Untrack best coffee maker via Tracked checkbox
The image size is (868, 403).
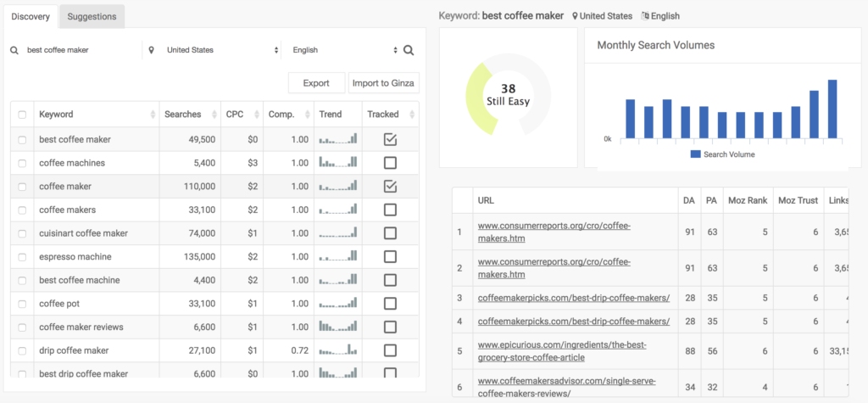390,140
